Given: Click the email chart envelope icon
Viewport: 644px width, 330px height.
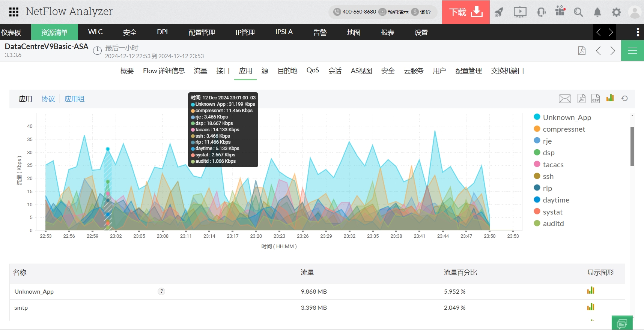Looking at the screenshot, I should (x=564, y=99).
